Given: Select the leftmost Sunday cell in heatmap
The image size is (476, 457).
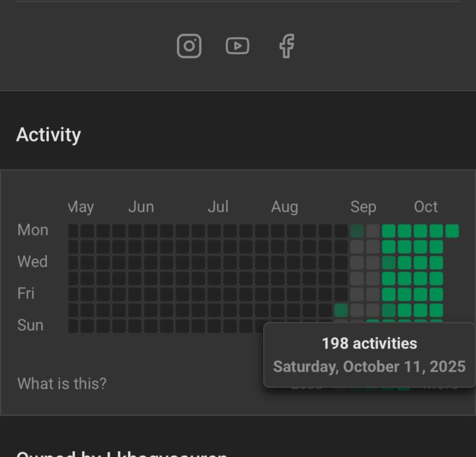Looking at the screenshot, I should (x=73, y=326).
